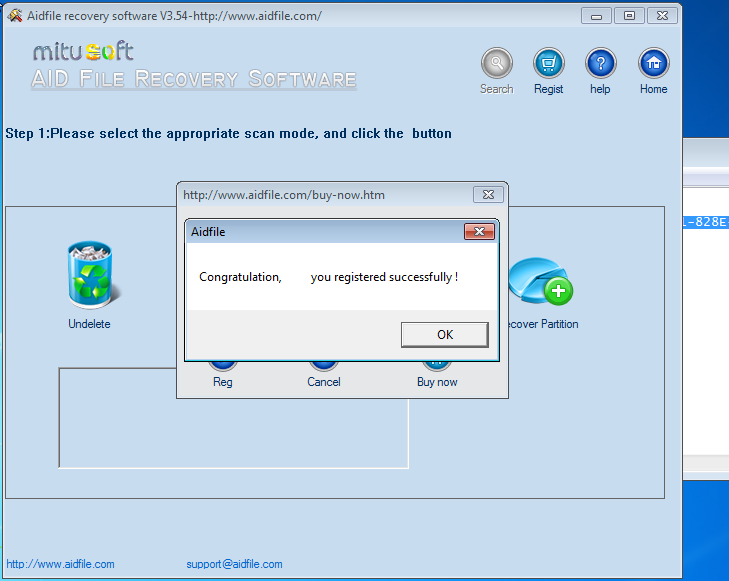Screen dimensions: 729x581
Task: Click the help label text
Action: pyautogui.click(x=600, y=89)
